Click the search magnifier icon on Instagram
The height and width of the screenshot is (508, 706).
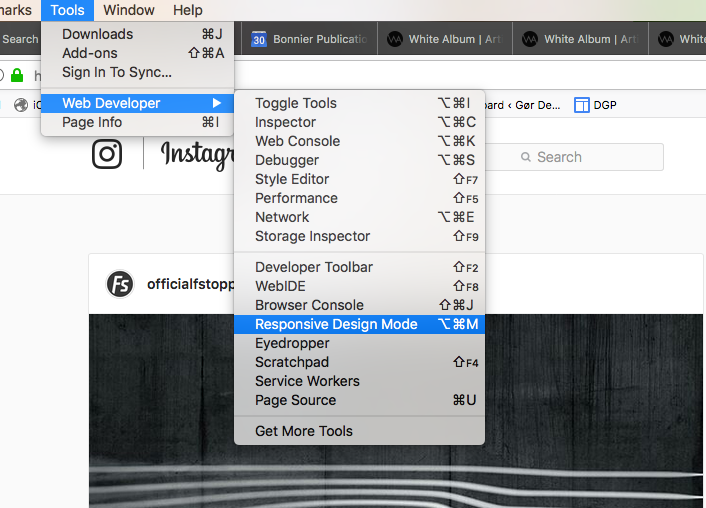pos(525,157)
